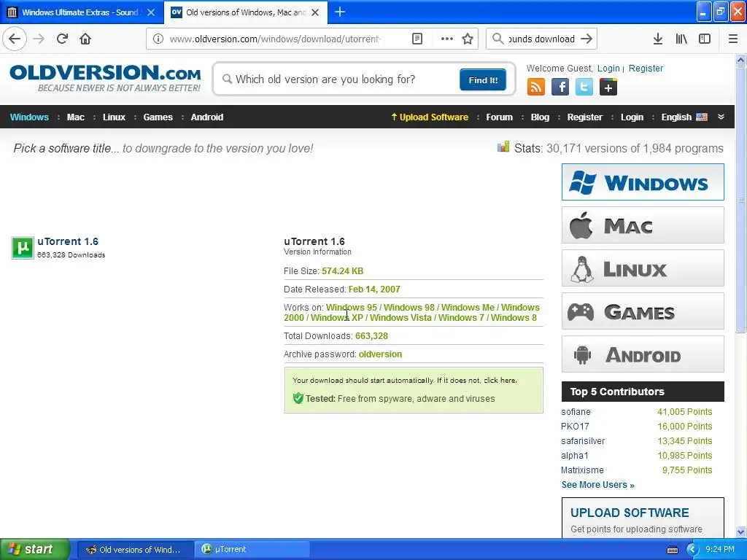Show site information icon in address bar

pyautogui.click(x=158, y=39)
